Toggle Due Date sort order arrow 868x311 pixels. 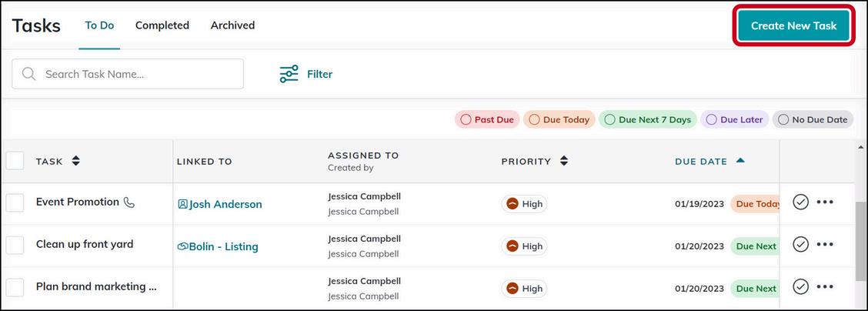coord(740,161)
